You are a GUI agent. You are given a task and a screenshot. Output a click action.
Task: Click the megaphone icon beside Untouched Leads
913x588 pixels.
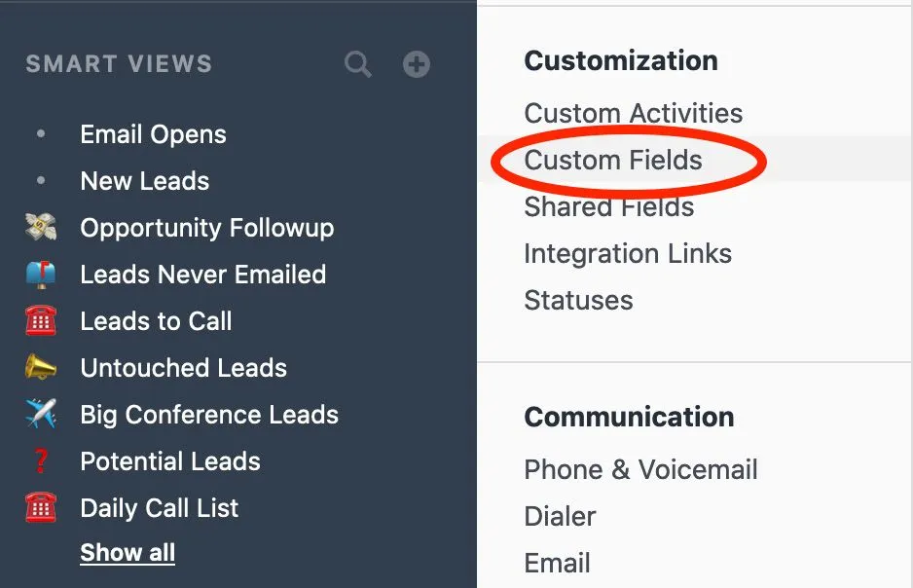pyautogui.click(x=41, y=368)
